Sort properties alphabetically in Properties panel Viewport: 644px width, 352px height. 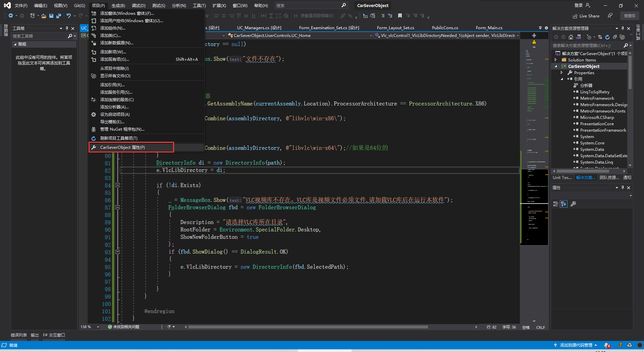pos(563,204)
